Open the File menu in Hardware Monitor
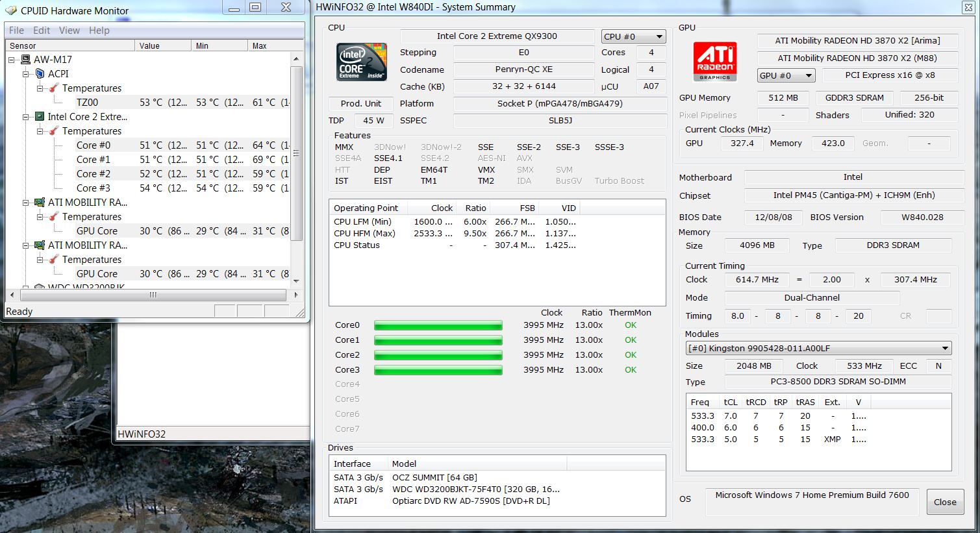 tap(16, 31)
